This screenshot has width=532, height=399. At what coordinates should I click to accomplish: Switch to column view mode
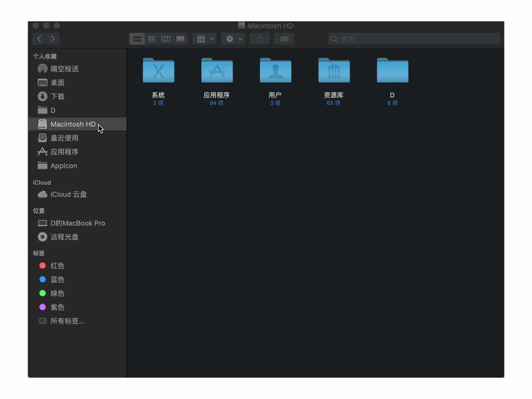[x=166, y=39]
